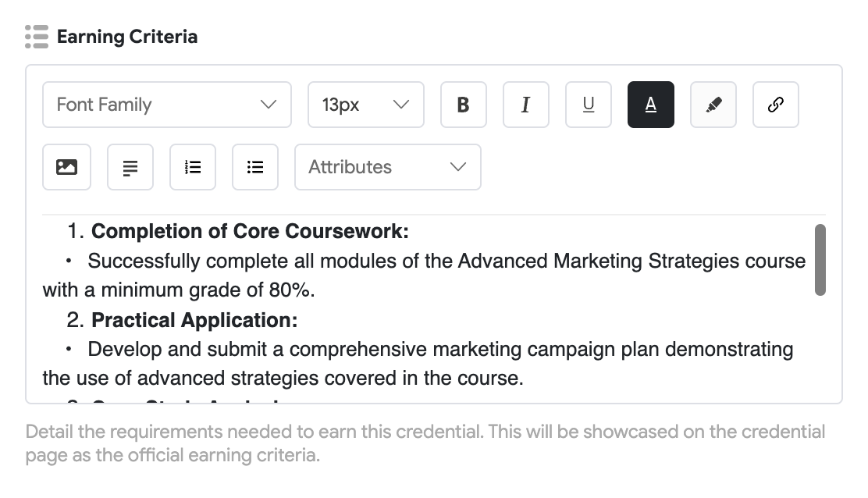Click the line ending with minimum grade of 80%
The image size is (868, 498).
[x=179, y=290]
